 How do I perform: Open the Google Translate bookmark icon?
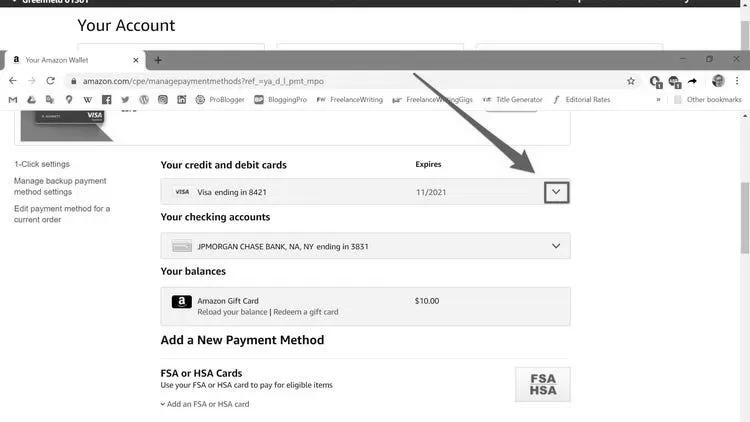tap(50, 100)
